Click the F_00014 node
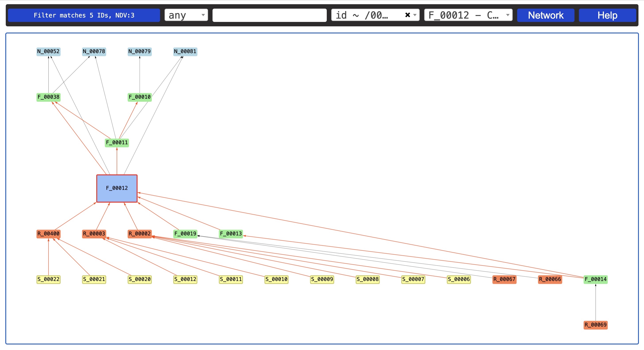The width and height of the screenshot is (644, 350). pos(595,279)
